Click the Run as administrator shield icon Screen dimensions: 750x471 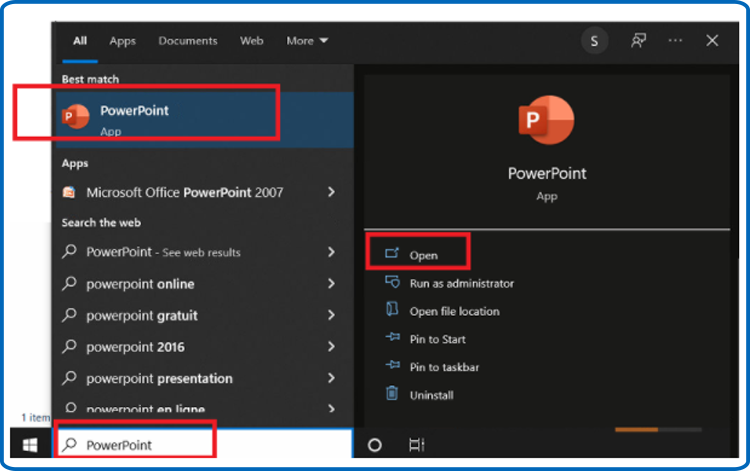(392, 282)
